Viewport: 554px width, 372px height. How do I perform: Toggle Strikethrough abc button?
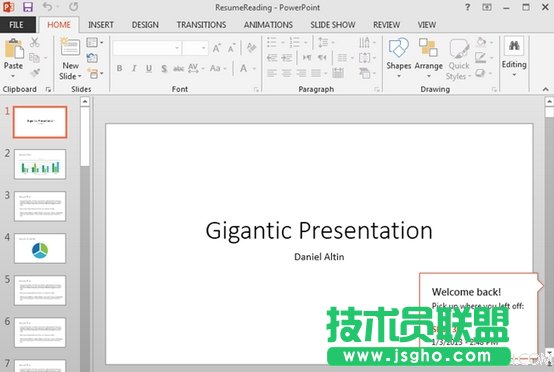coord(178,69)
